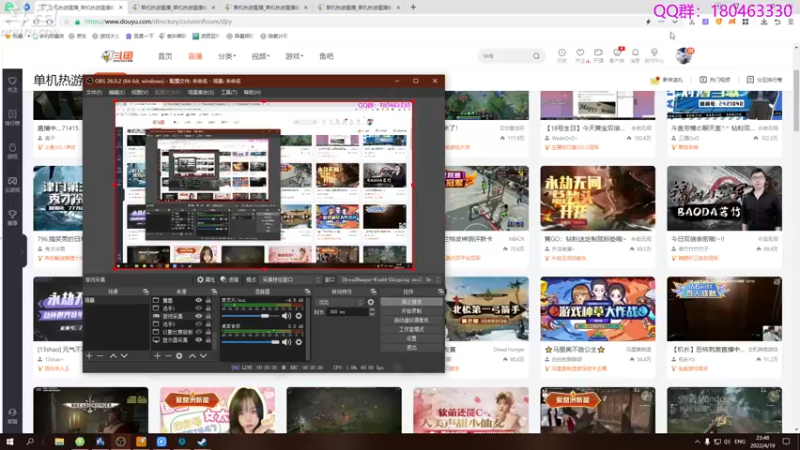The height and width of the screenshot is (450, 800).
Task: Open the 窗口 window selection dropdown
Action: point(390,280)
